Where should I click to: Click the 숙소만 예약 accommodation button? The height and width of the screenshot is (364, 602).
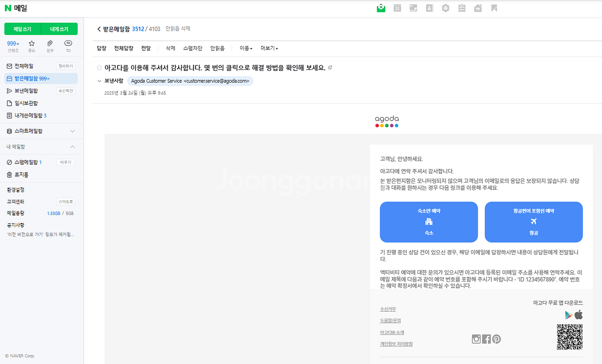[429, 222]
